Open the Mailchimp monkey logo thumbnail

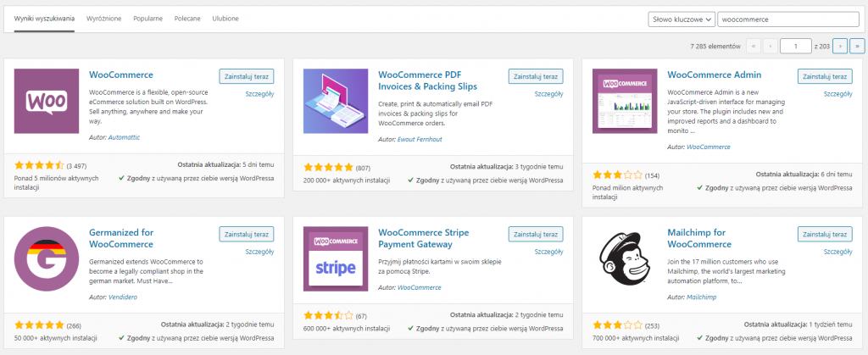tap(625, 259)
